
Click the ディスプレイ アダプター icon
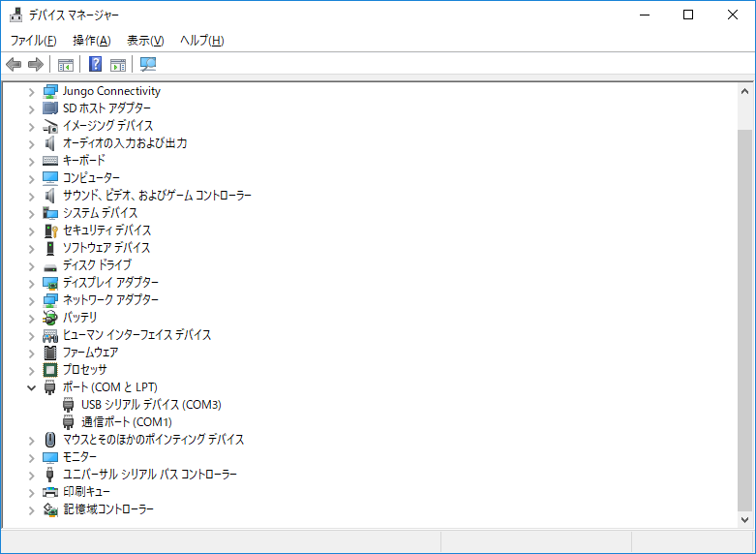50,283
